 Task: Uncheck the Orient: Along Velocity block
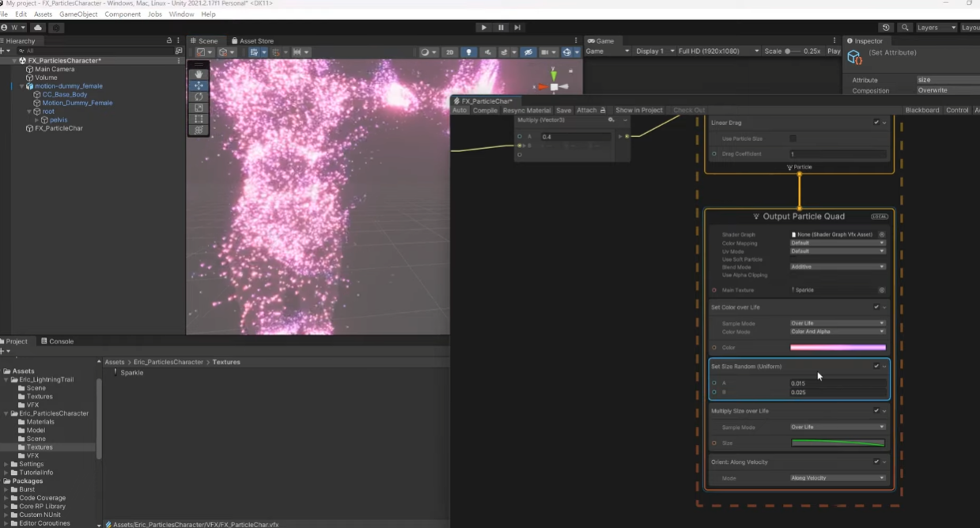pyautogui.click(x=876, y=462)
